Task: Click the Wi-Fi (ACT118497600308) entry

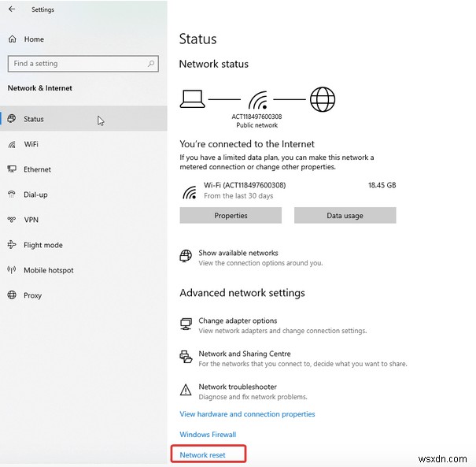Action: [x=245, y=185]
